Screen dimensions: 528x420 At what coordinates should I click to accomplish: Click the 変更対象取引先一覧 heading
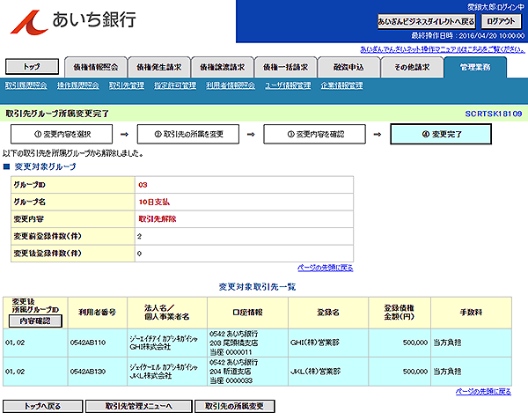[257, 287]
